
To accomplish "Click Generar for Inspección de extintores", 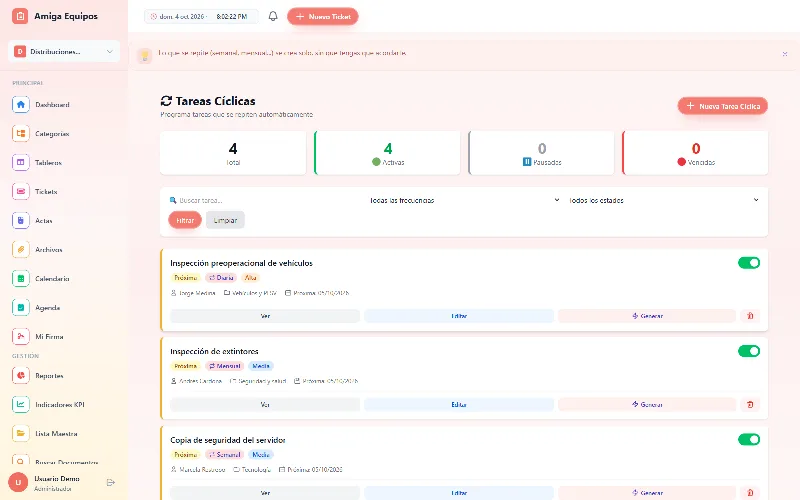I will point(647,405).
